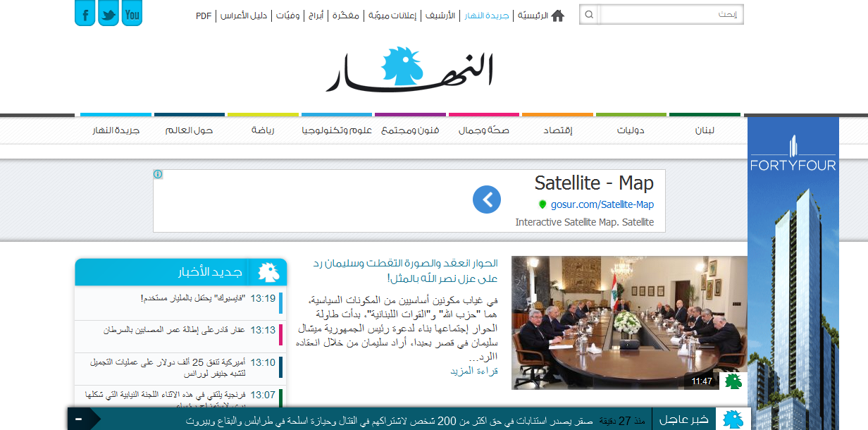Click the home icon in top navigation

(x=558, y=16)
